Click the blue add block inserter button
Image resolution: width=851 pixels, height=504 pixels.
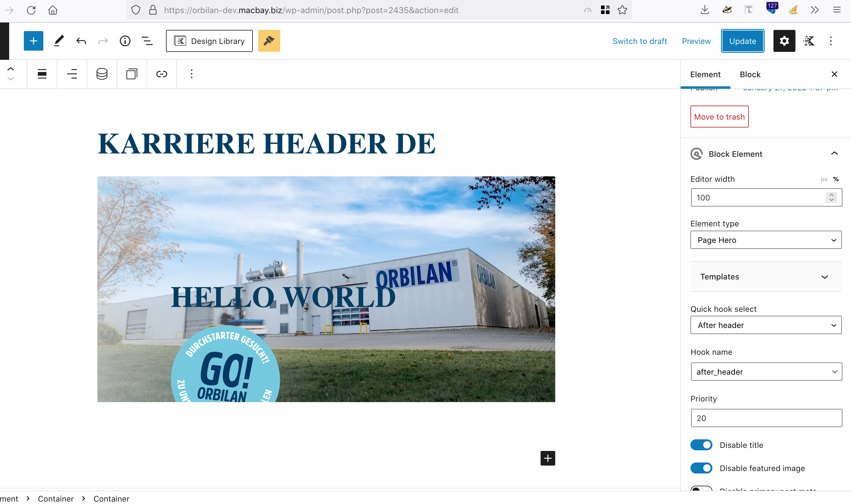[x=33, y=41]
